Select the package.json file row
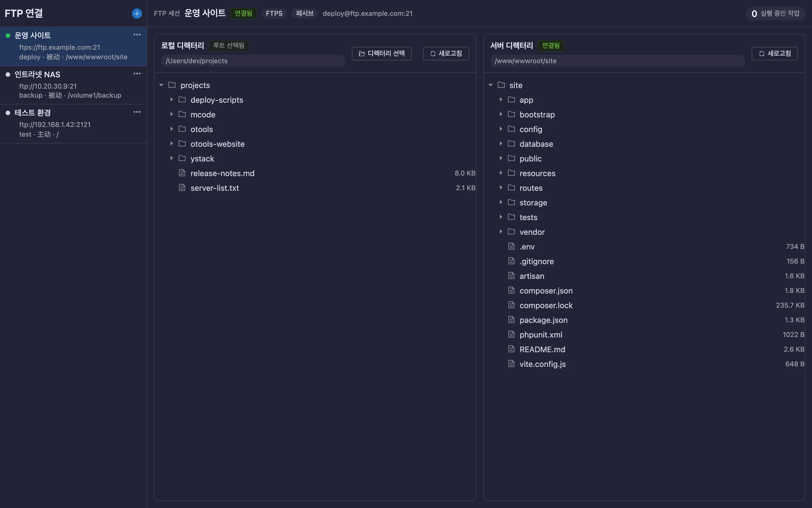812x508 pixels. click(x=644, y=320)
